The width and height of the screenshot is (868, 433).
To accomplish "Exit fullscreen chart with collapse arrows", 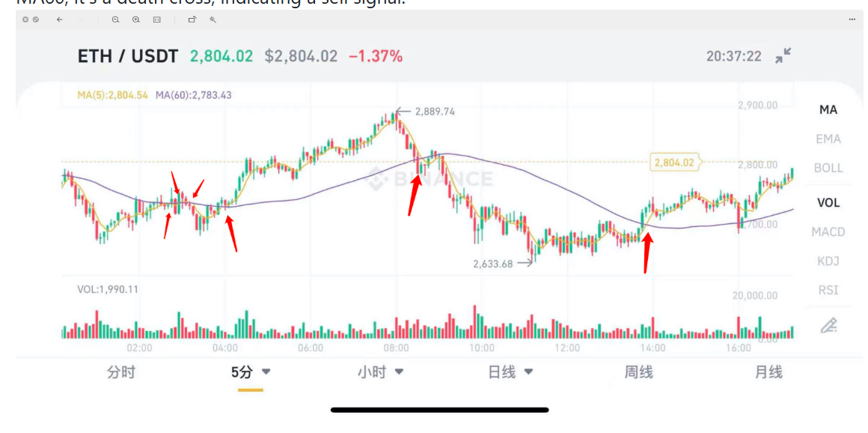I will [x=783, y=55].
